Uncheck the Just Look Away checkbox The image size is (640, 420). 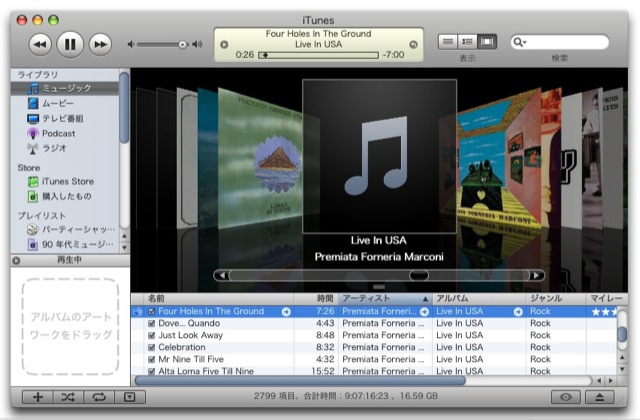151,336
